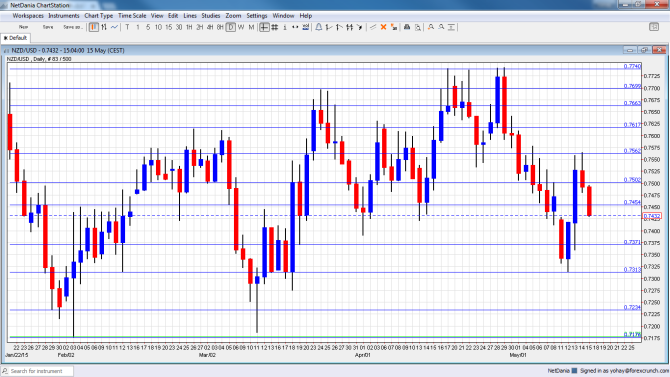Click the Save as button
Screen dimensions: 670x377
coord(72,27)
